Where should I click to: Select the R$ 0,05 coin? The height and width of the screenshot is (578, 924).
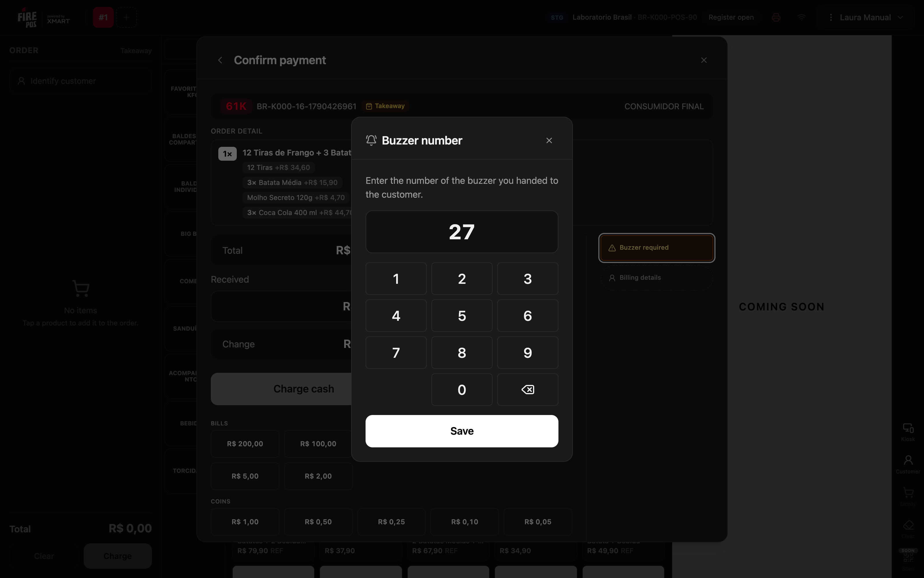tap(538, 522)
